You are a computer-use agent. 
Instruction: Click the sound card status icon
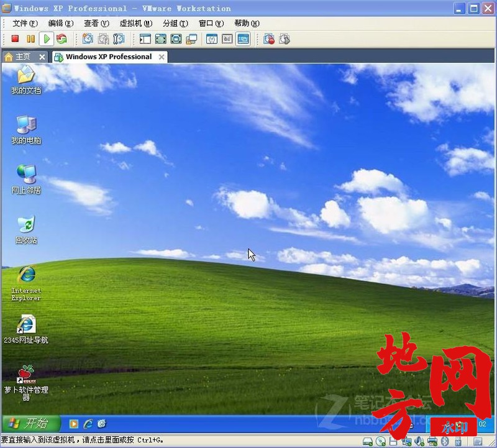pyautogui.click(x=419, y=441)
